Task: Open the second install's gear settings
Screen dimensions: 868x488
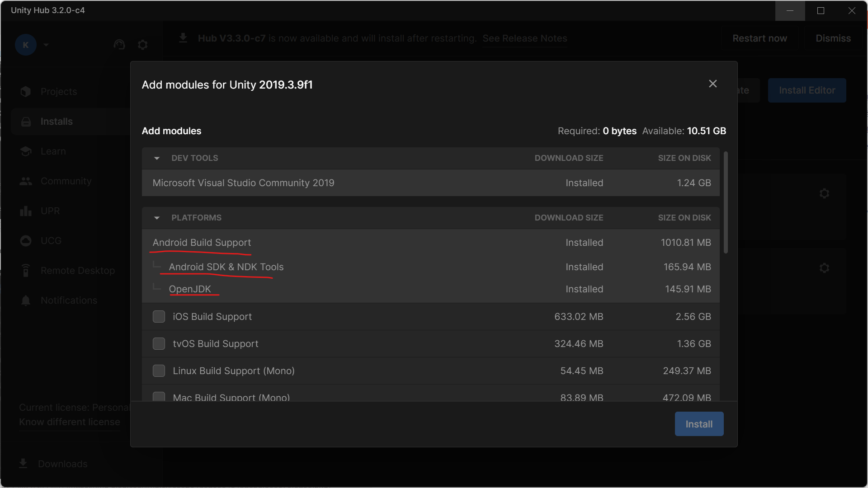Action: [x=824, y=268]
